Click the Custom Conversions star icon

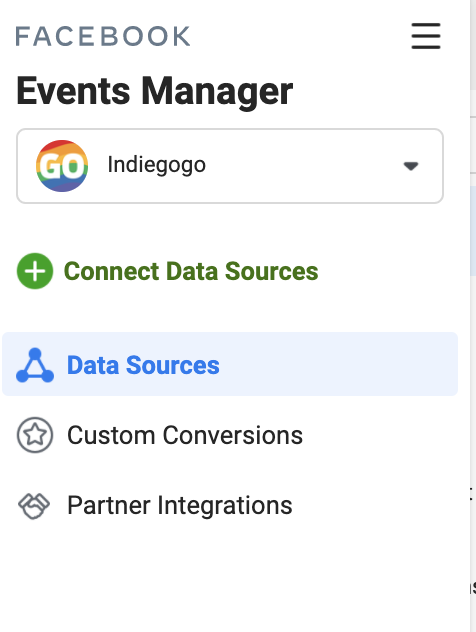tap(35, 435)
